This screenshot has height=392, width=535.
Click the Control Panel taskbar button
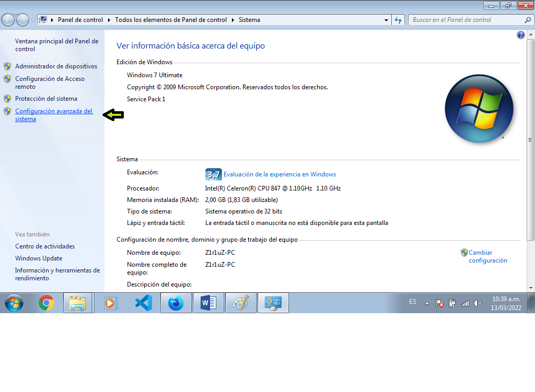273,303
